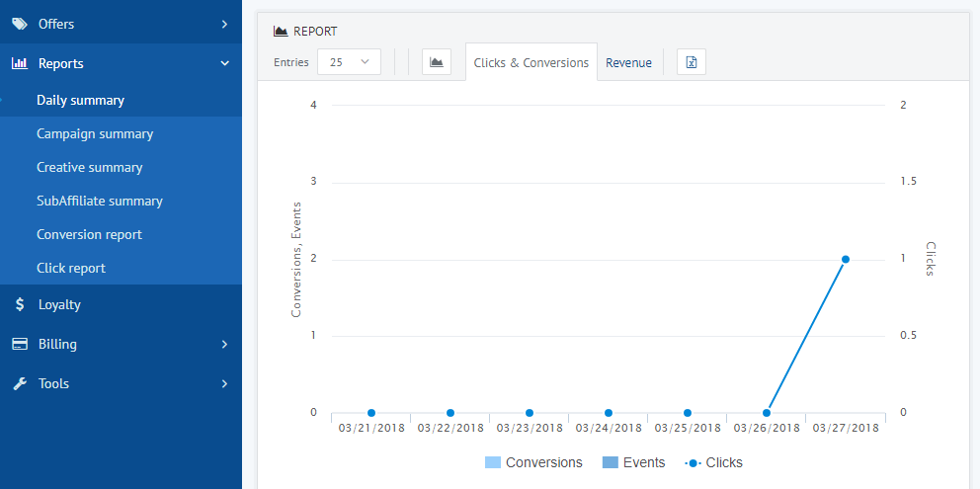The width and height of the screenshot is (980, 489).
Task: Click the Reports bar chart icon
Action: tap(19, 63)
